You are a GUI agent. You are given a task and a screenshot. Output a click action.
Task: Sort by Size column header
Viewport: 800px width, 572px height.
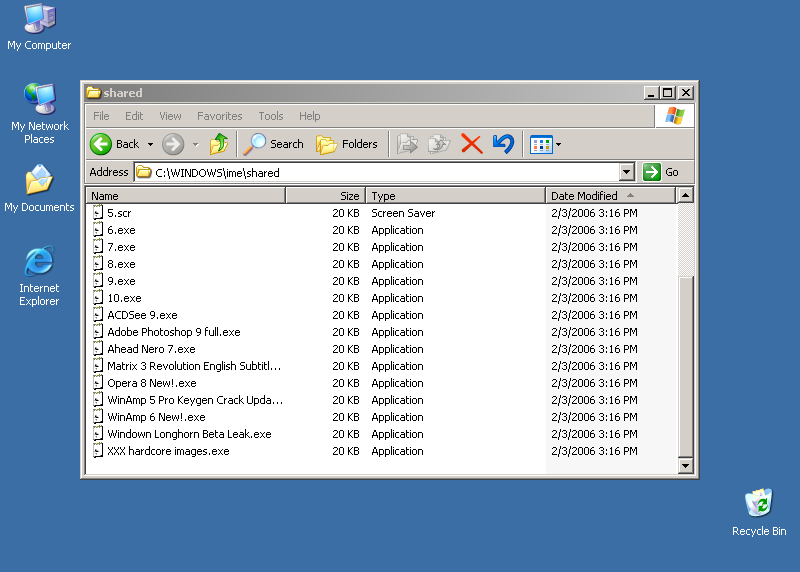pos(326,196)
